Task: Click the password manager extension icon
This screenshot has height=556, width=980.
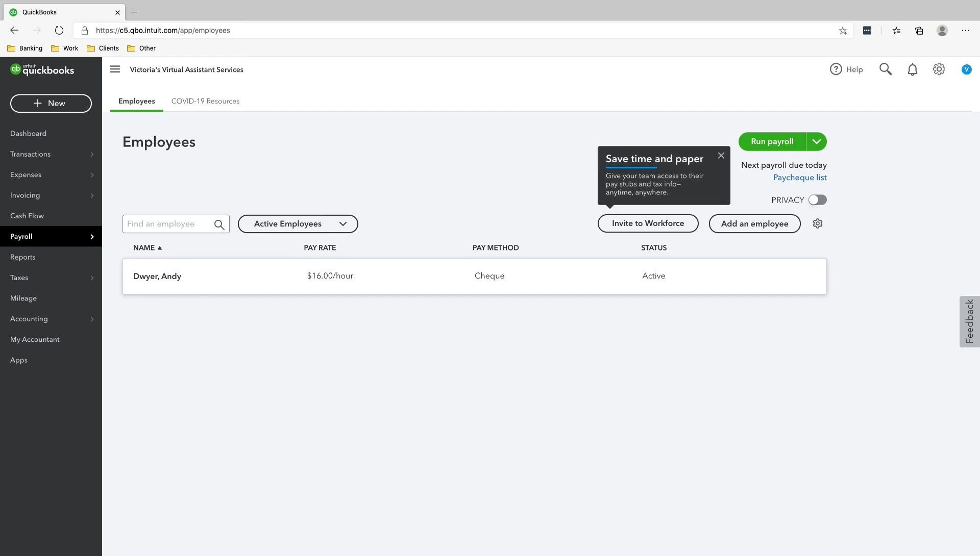Action: [867, 31]
